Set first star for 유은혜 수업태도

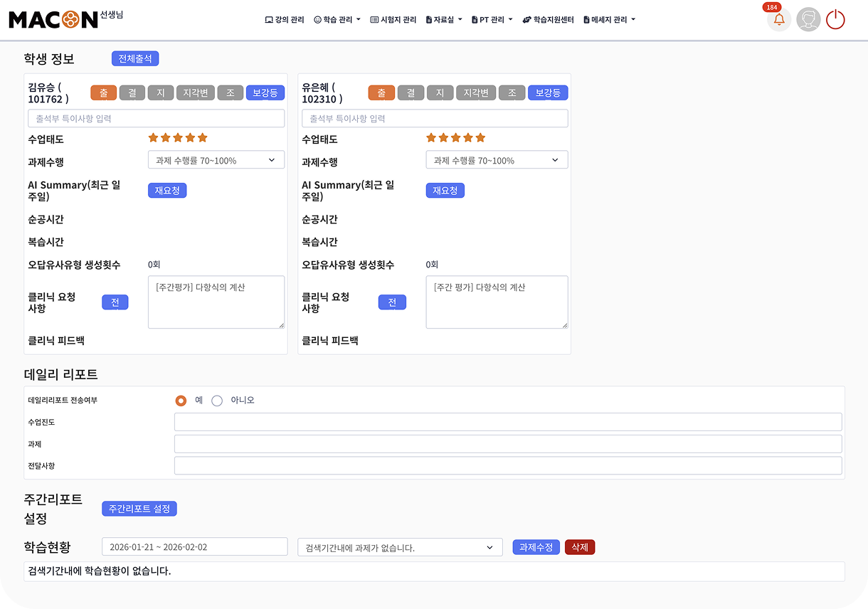coord(431,138)
